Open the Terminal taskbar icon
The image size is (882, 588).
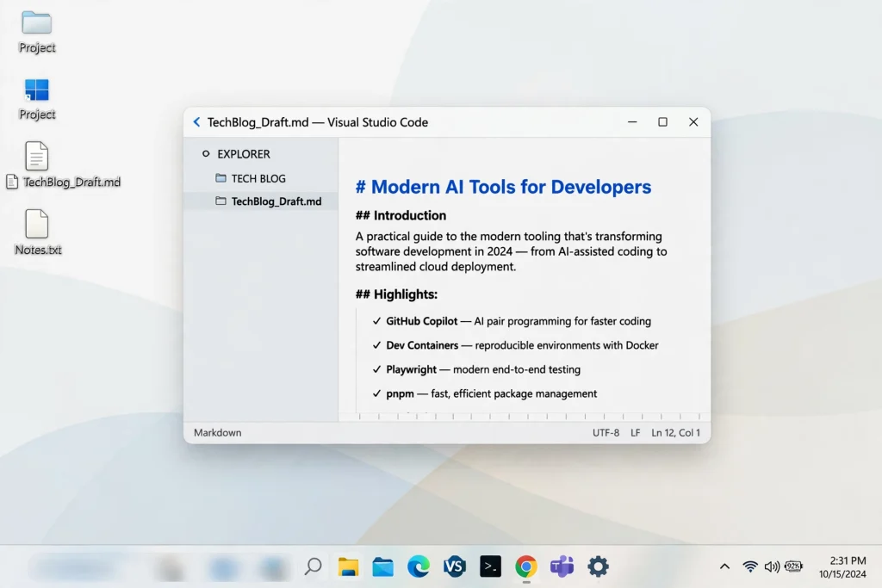(490, 566)
